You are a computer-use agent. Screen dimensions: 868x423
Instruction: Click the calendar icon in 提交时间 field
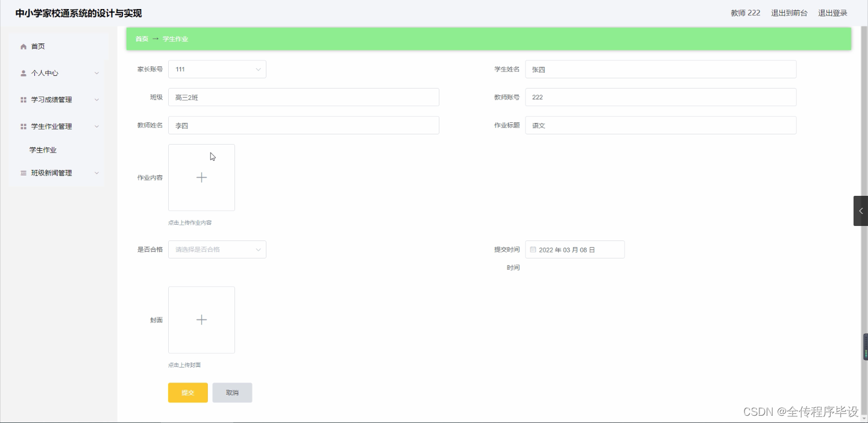click(x=532, y=249)
